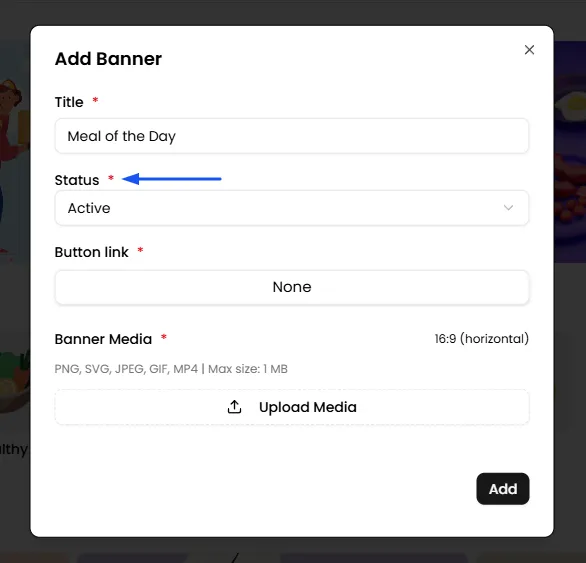Open the Status dropdown
The width and height of the screenshot is (586, 563).
click(x=292, y=208)
